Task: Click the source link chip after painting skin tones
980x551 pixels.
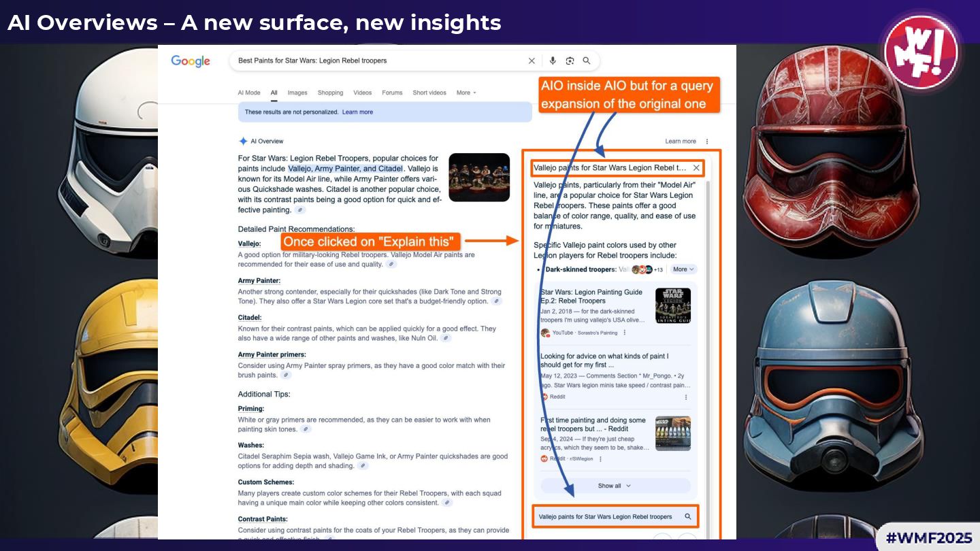Action: coord(306,429)
